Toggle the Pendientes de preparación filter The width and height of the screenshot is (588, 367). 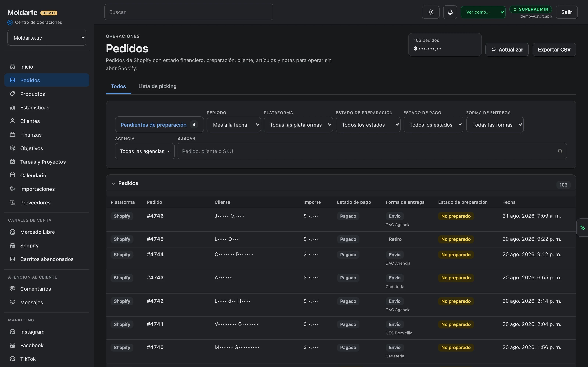pyautogui.click(x=159, y=125)
